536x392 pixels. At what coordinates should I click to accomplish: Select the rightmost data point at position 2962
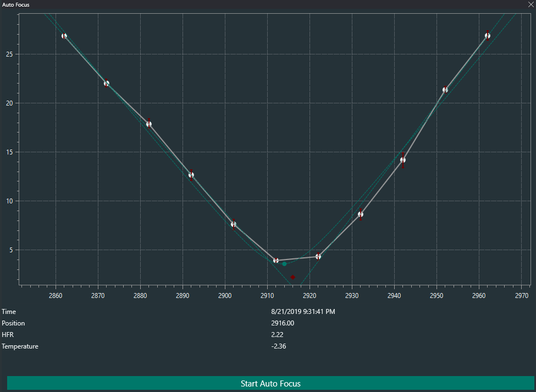click(x=488, y=36)
